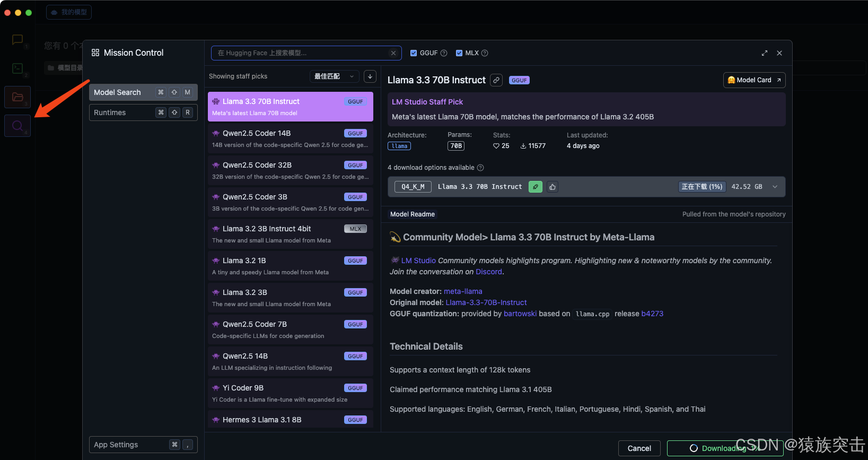This screenshot has height=460, width=868.
Task: Click the downloads count icon
Action: [523, 146]
